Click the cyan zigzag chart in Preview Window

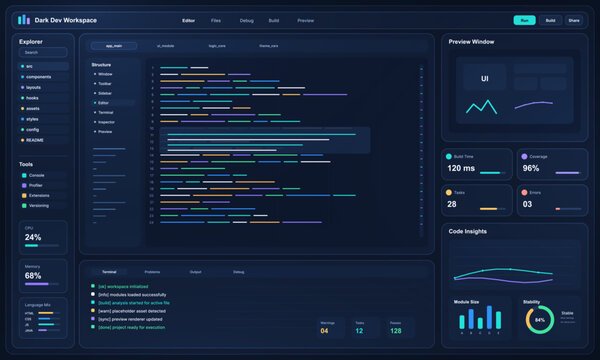(481, 107)
